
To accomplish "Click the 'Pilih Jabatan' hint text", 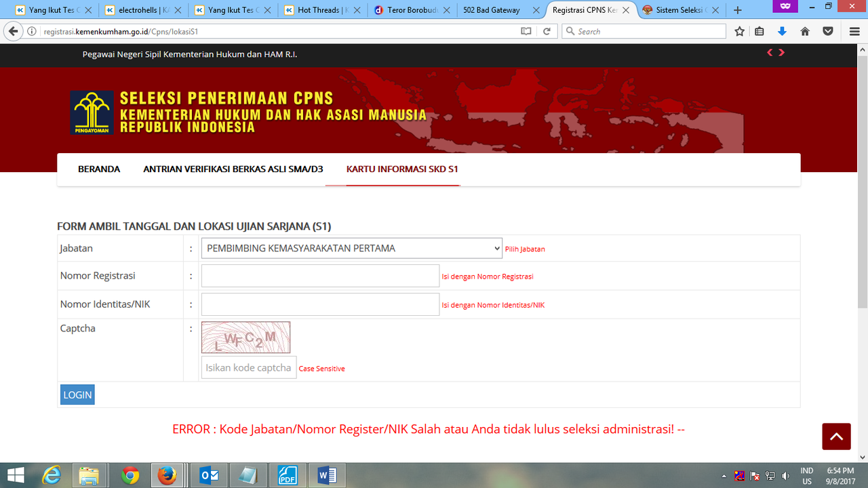I will 525,249.
